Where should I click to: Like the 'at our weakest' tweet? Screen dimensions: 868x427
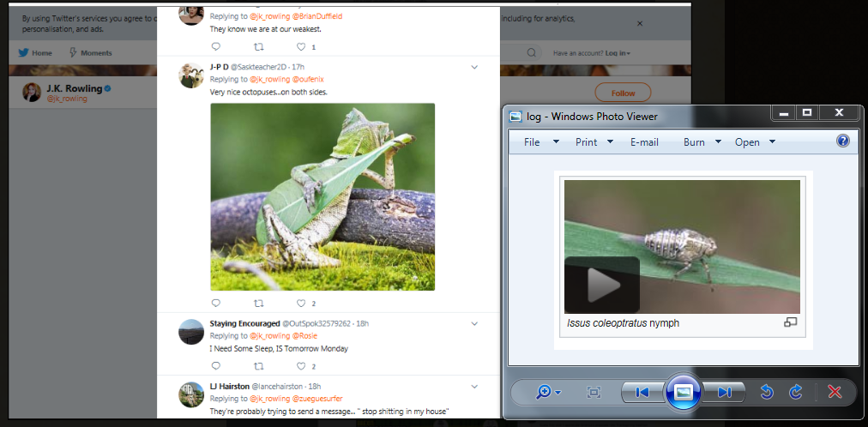pos(300,46)
